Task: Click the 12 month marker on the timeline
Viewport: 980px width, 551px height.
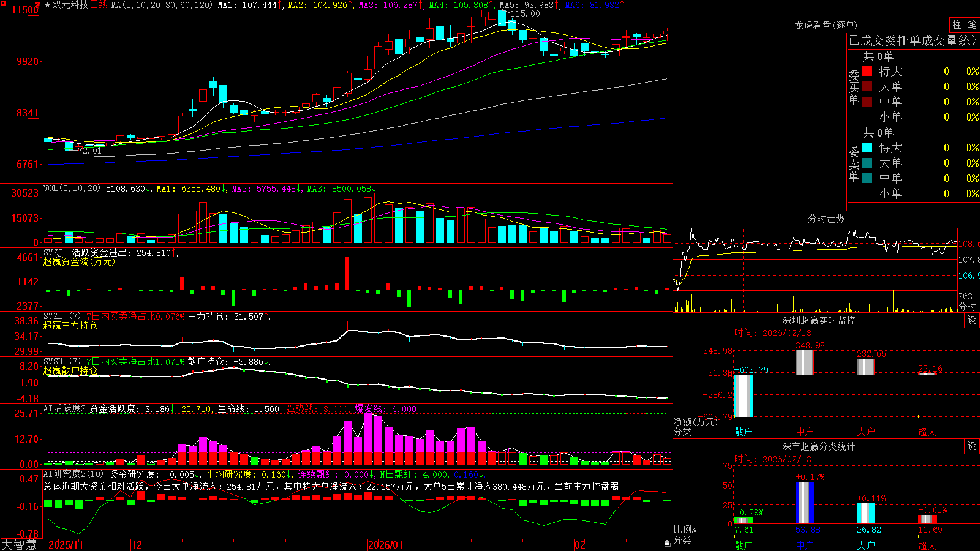Action: [137, 545]
